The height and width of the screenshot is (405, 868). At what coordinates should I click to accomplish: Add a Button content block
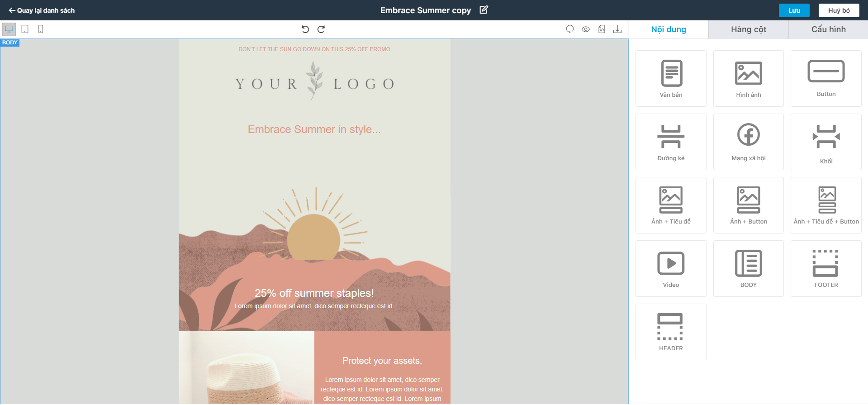[x=826, y=79]
